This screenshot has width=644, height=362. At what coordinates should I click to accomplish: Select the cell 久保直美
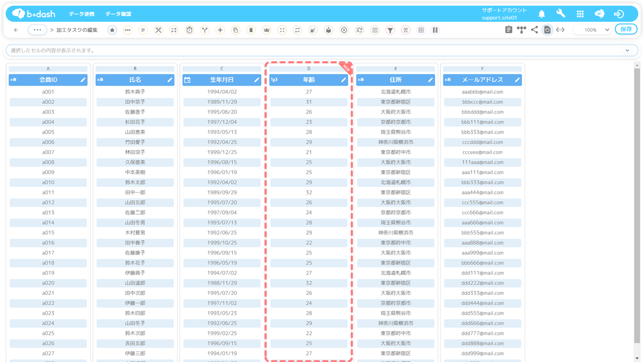pos(135,162)
